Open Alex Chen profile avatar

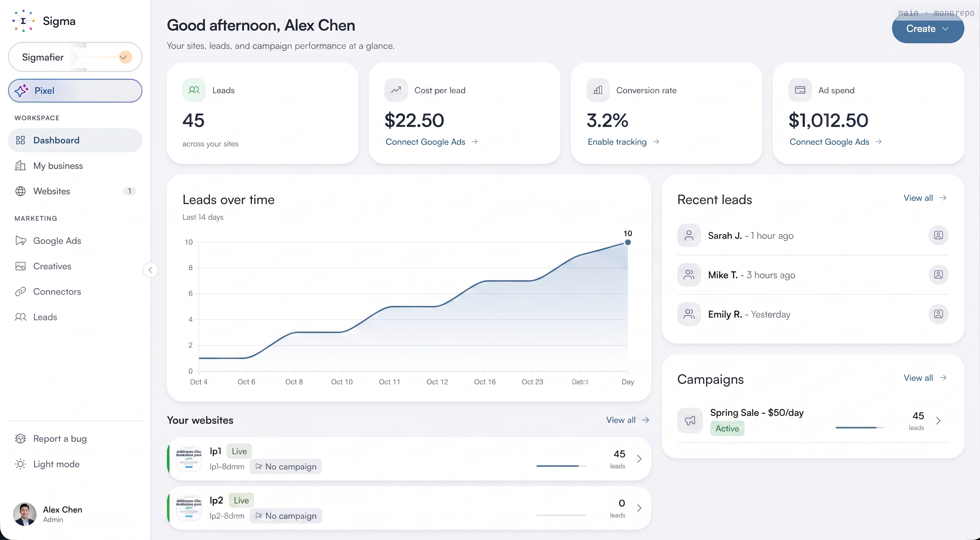point(25,514)
